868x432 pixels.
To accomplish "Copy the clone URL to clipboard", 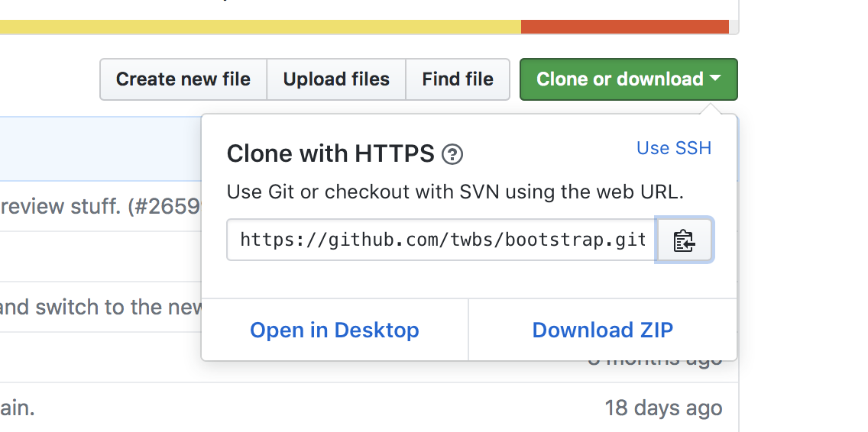I will point(684,240).
